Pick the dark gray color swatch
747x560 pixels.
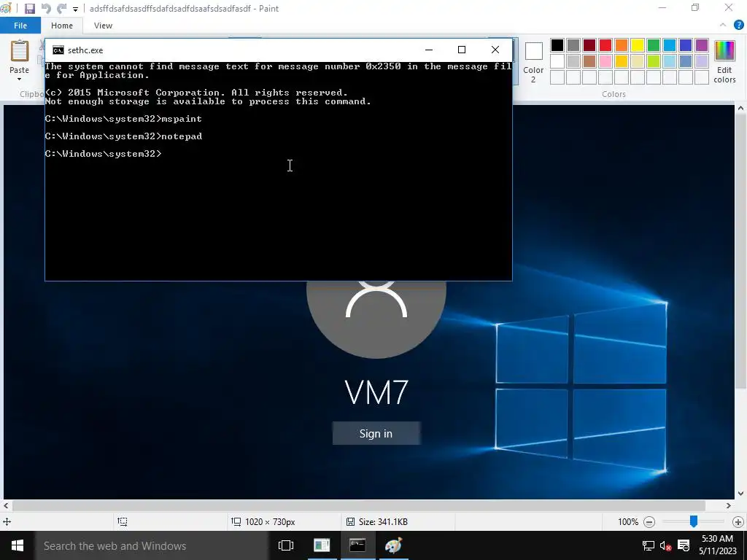[573, 45]
